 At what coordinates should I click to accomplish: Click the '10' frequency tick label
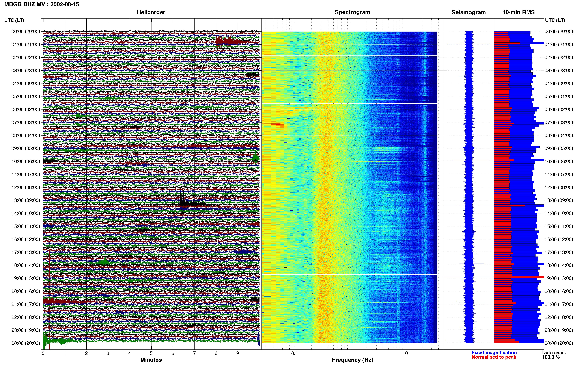(x=405, y=353)
